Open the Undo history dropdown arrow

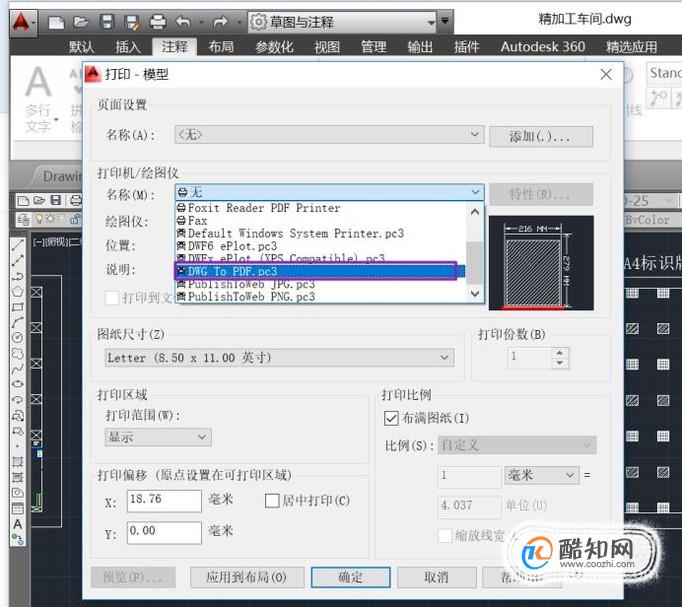click(201, 22)
